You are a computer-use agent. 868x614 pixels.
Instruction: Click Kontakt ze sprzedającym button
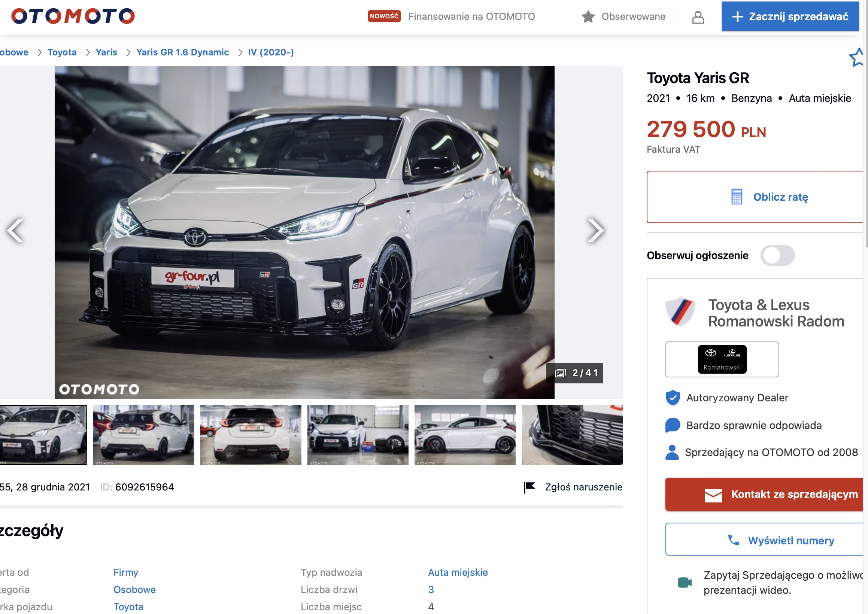pyautogui.click(x=764, y=494)
